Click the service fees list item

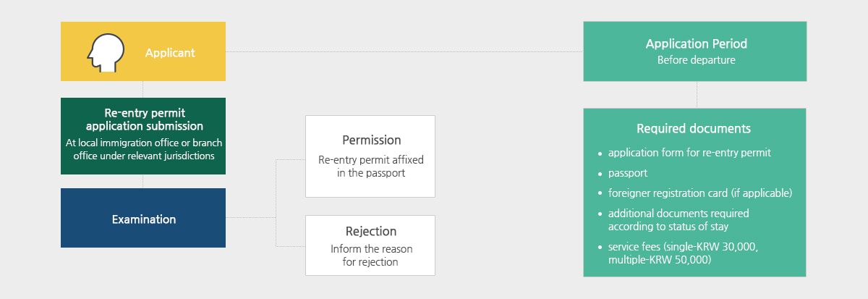(x=683, y=253)
